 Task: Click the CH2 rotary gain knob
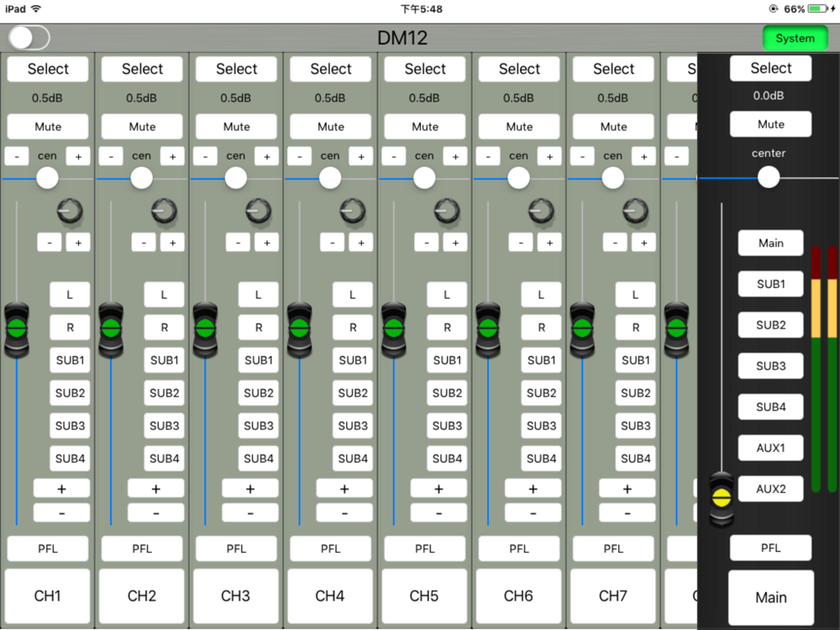[164, 211]
